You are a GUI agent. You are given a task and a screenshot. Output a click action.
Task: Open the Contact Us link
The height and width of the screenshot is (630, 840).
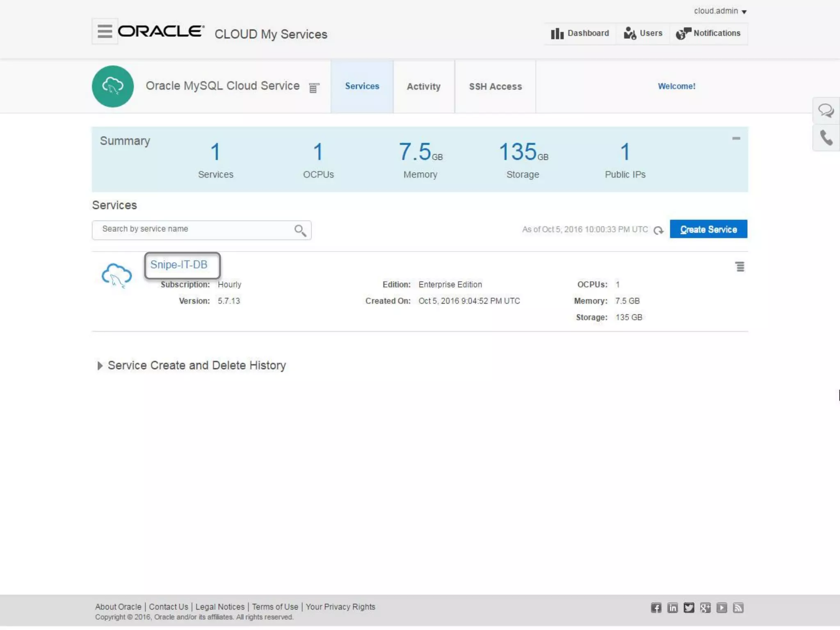coord(169,607)
